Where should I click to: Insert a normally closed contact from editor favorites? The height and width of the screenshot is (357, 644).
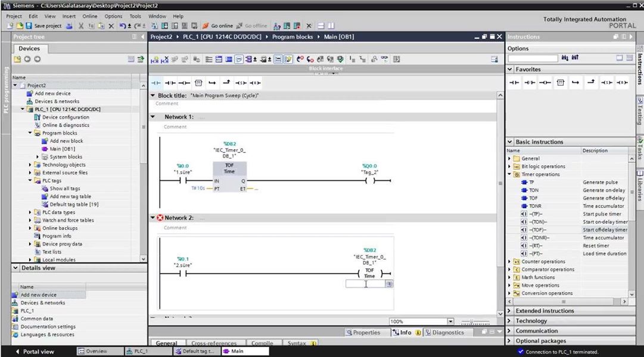[170, 83]
